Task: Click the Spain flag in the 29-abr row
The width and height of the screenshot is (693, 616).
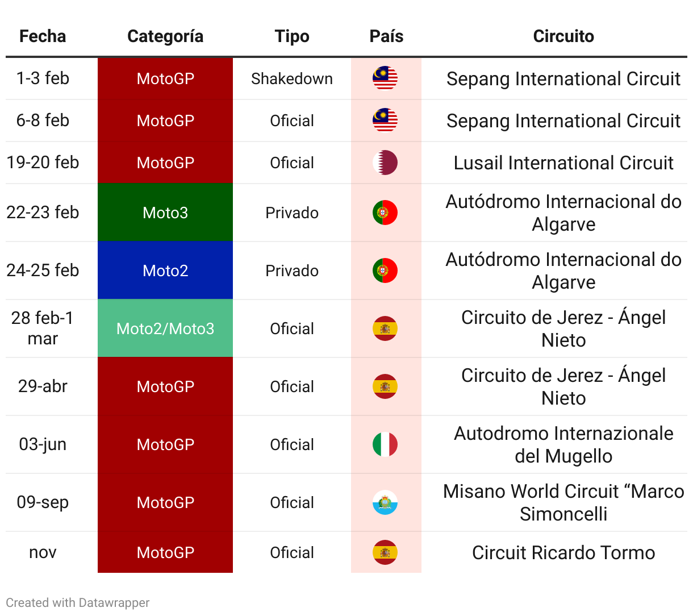Action: click(385, 386)
